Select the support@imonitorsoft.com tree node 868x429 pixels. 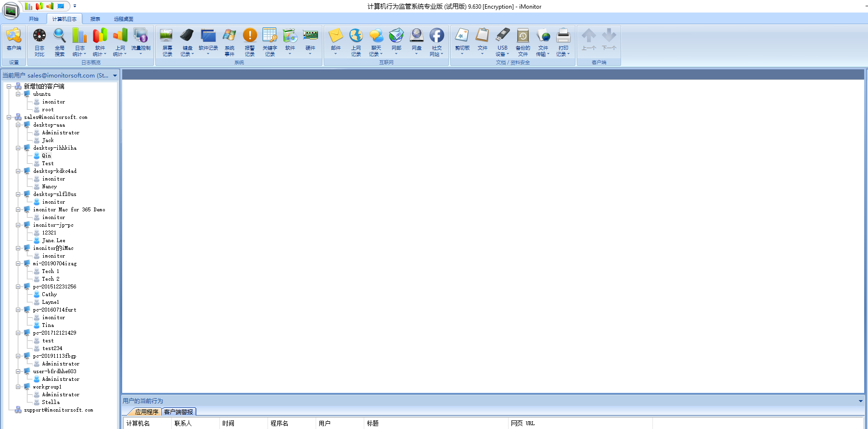pyautogui.click(x=58, y=410)
